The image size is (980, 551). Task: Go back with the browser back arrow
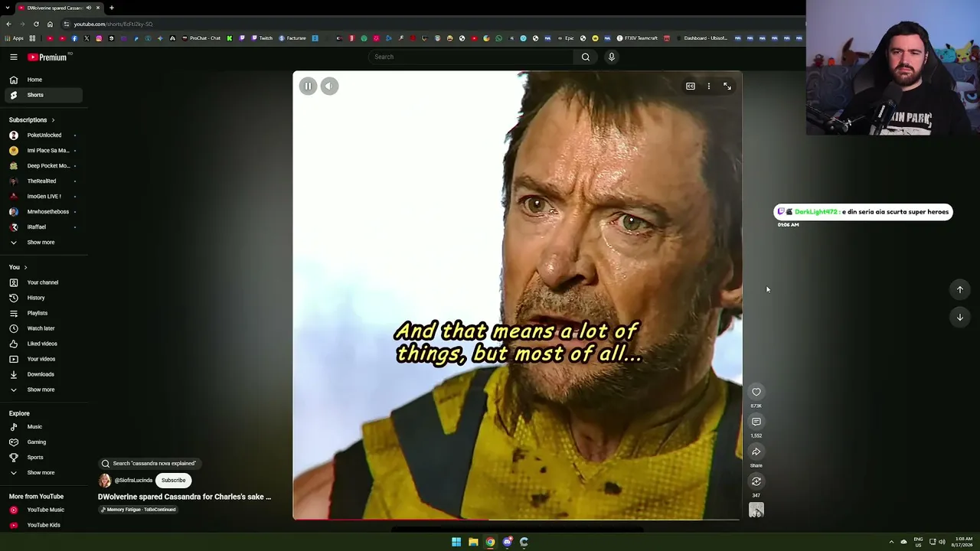point(8,24)
